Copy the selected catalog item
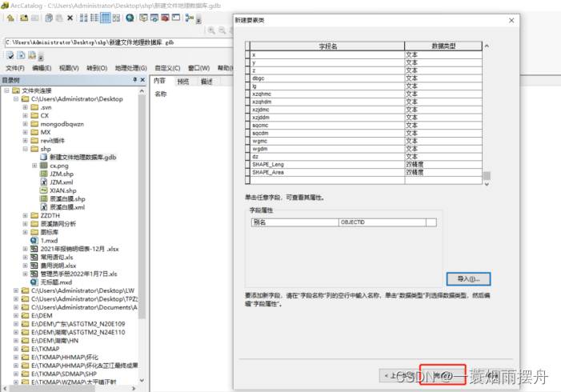561x392 pixels. coord(49,18)
